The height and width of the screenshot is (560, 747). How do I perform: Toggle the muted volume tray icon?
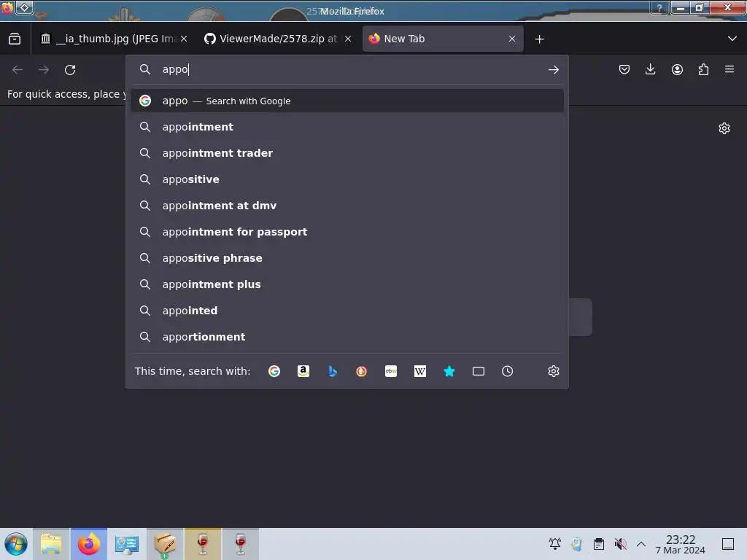[620, 544]
